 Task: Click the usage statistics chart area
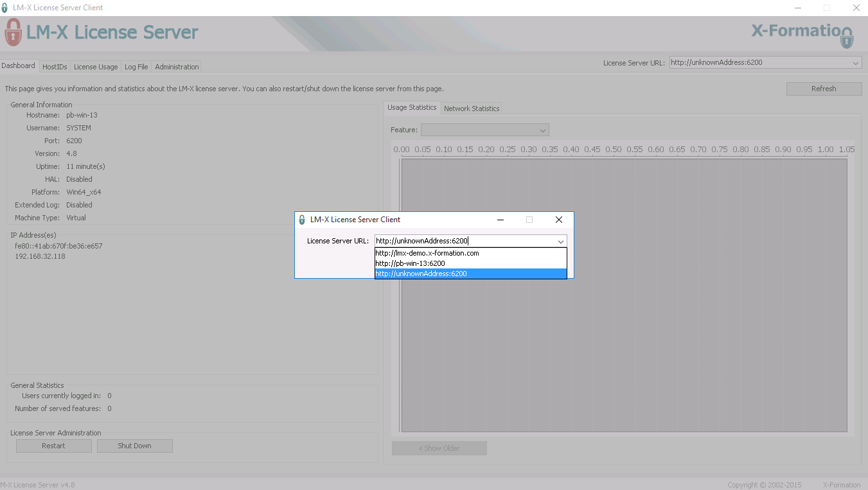tap(624, 295)
